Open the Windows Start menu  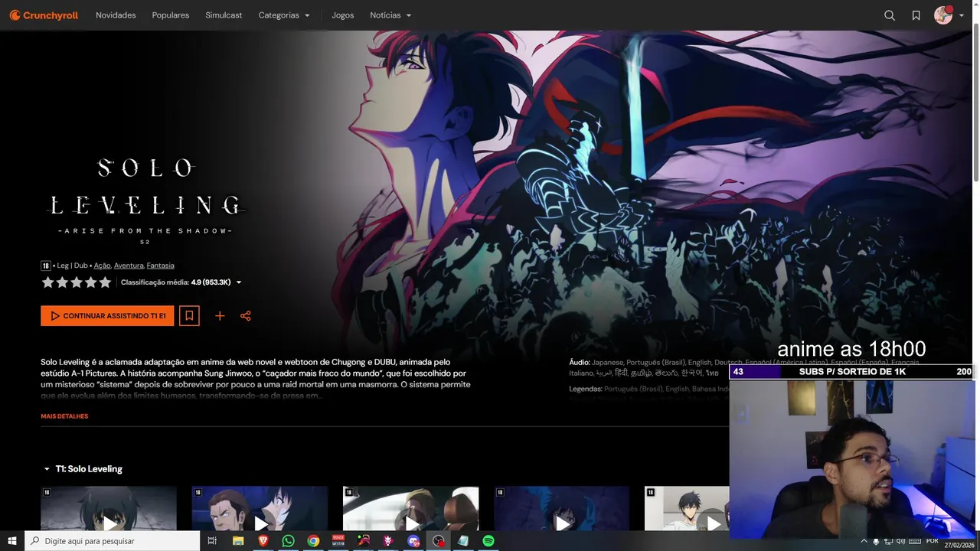[12, 541]
